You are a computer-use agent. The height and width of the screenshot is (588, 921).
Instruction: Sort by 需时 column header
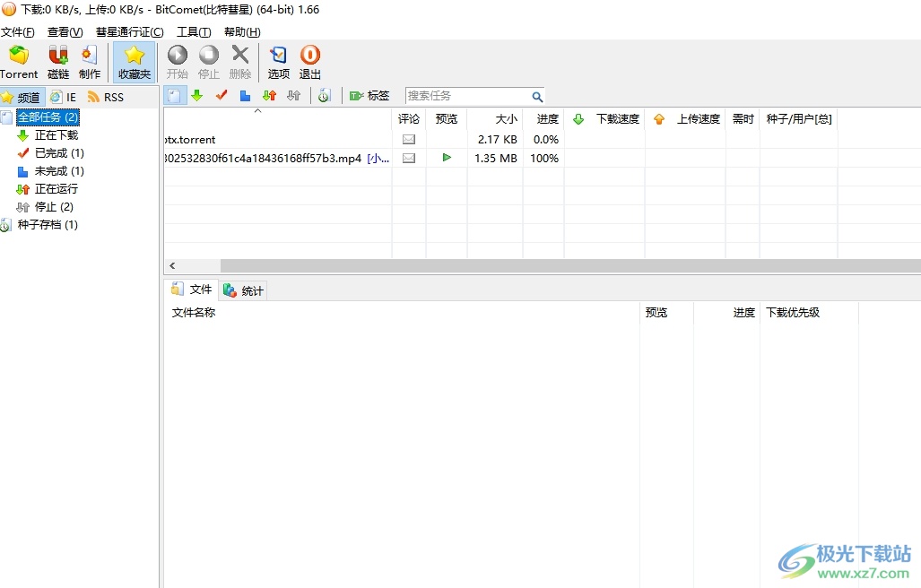point(743,118)
